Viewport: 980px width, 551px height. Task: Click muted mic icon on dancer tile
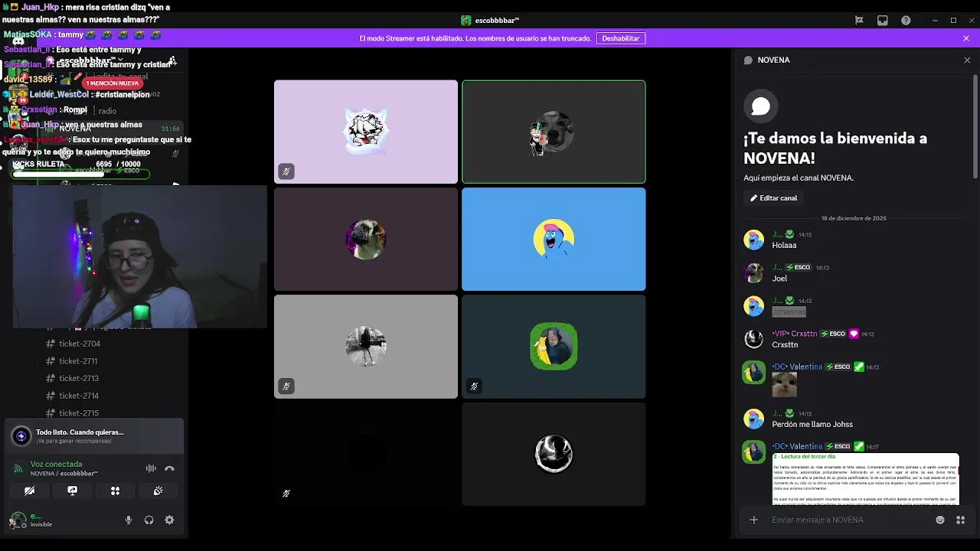286,386
